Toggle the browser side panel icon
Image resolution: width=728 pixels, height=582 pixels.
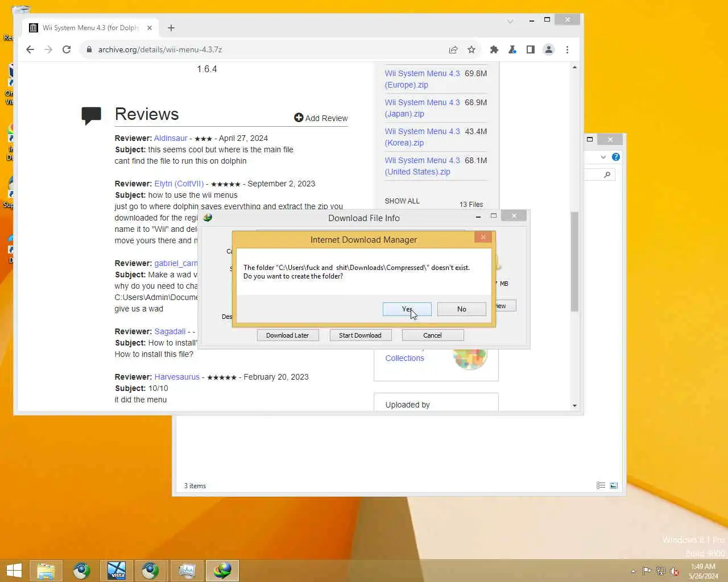click(x=531, y=49)
